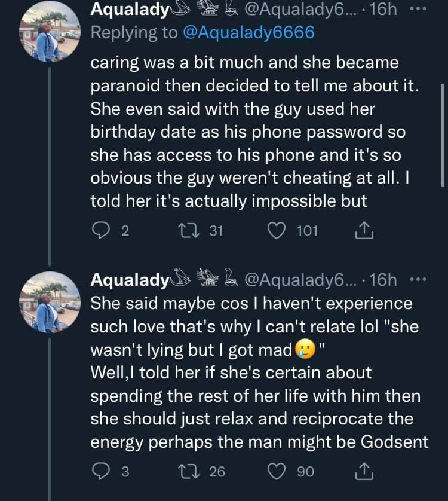Like the first tweet with 101 likes

coord(277,231)
